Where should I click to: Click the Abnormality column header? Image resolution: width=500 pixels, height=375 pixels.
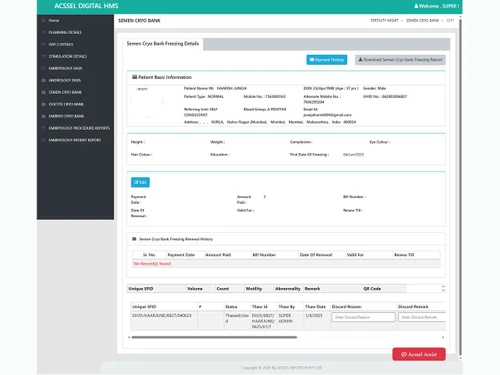click(288, 289)
